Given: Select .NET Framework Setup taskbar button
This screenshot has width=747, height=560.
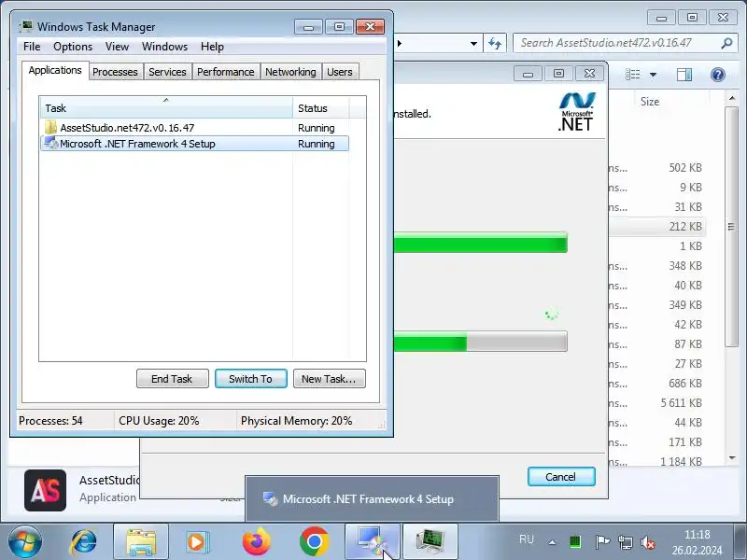Looking at the screenshot, I should point(373,541).
